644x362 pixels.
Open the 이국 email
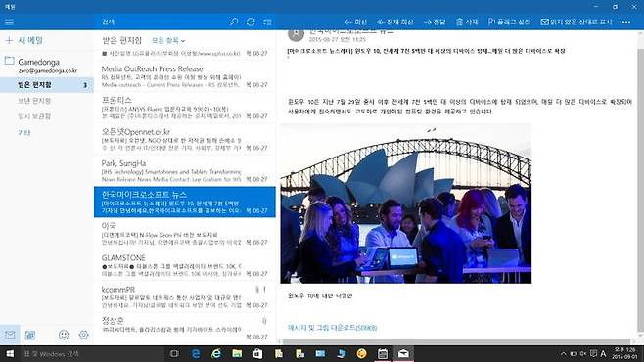tap(185, 234)
